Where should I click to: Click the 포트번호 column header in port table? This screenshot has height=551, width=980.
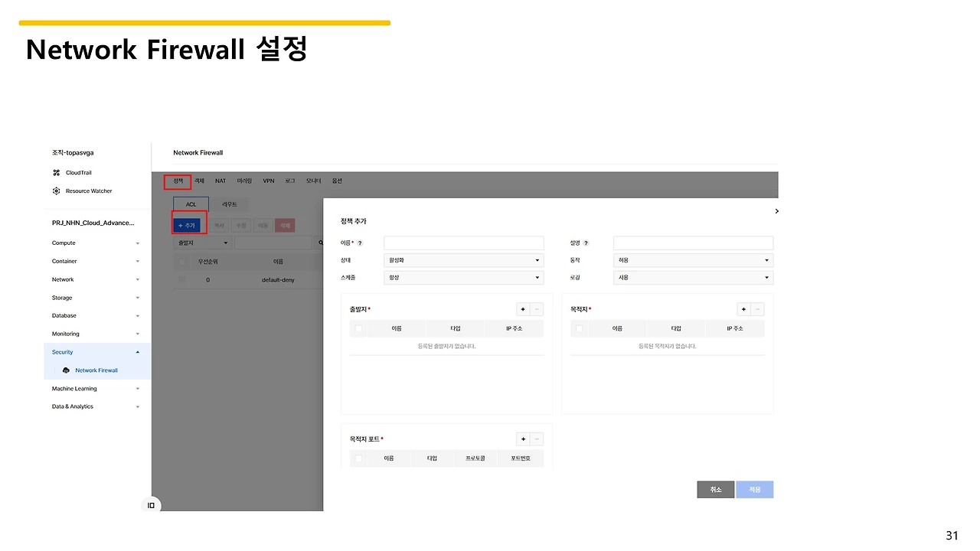521,458
